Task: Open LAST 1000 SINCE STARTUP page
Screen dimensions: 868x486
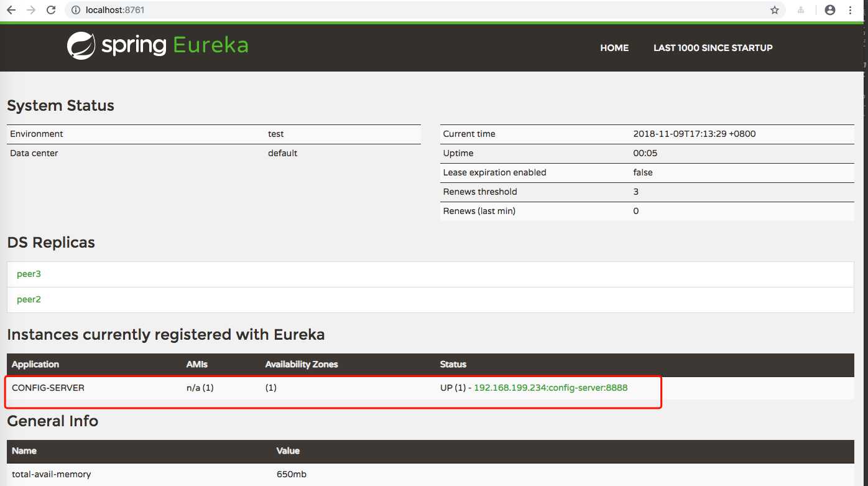Action: (713, 48)
